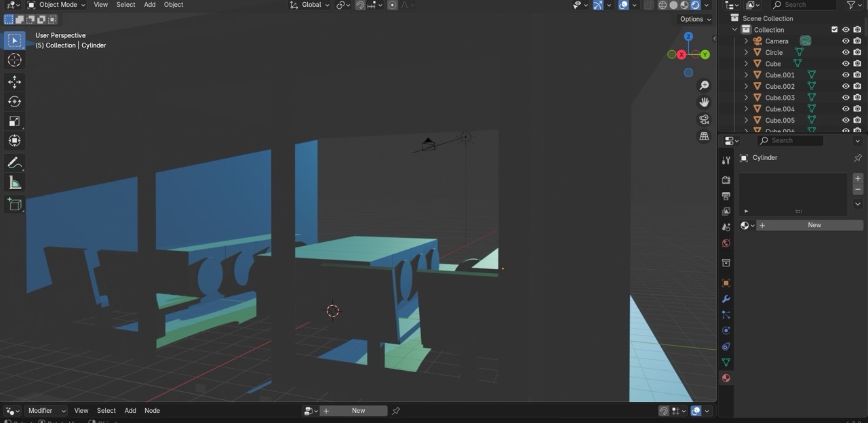Image resolution: width=868 pixels, height=423 pixels.
Task: Hide the Camera object in viewport
Action: tap(846, 41)
